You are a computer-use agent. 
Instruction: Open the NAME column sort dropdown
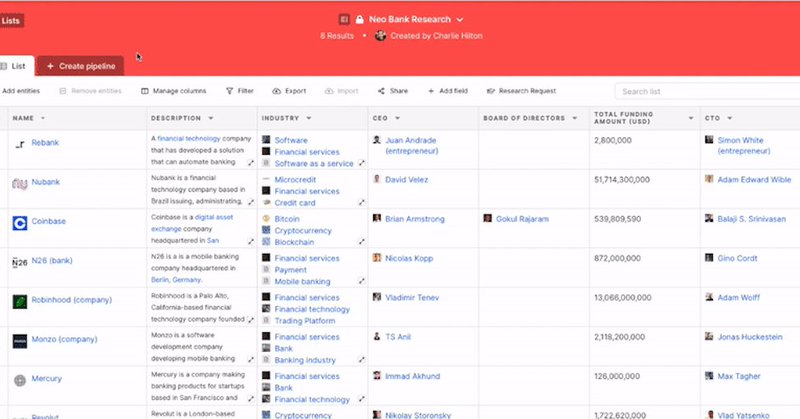point(43,118)
